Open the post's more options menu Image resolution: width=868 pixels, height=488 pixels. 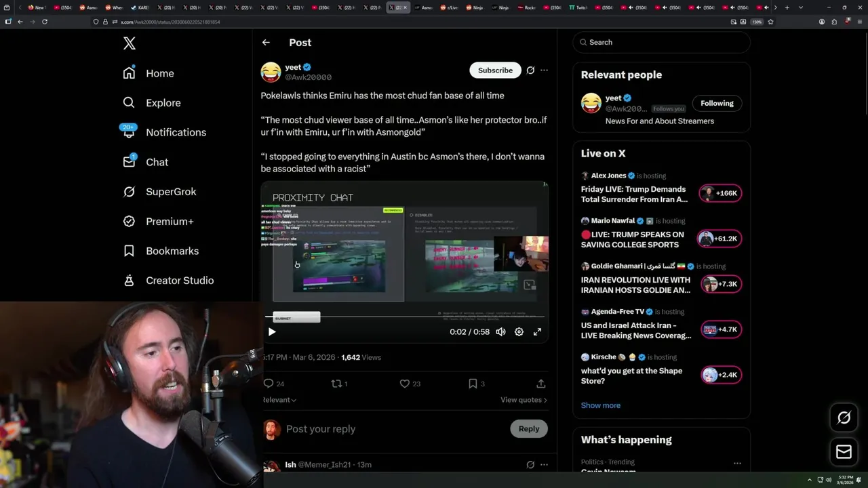[x=544, y=70]
